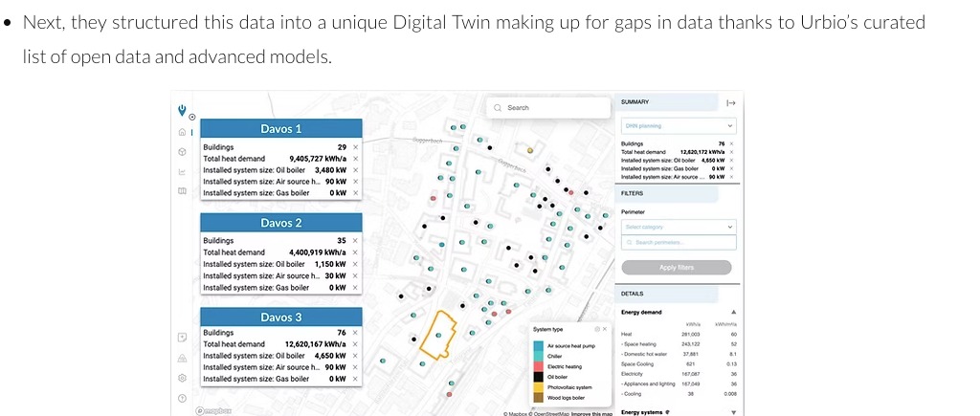Open the DHN planning dropdown
The image size is (980, 416).
coord(678,125)
